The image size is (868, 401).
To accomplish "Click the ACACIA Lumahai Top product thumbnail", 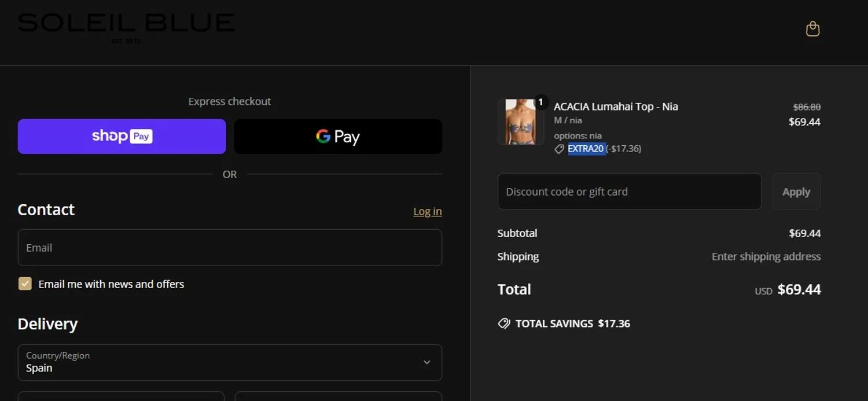I will pyautogui.click(x=521, y=122).
